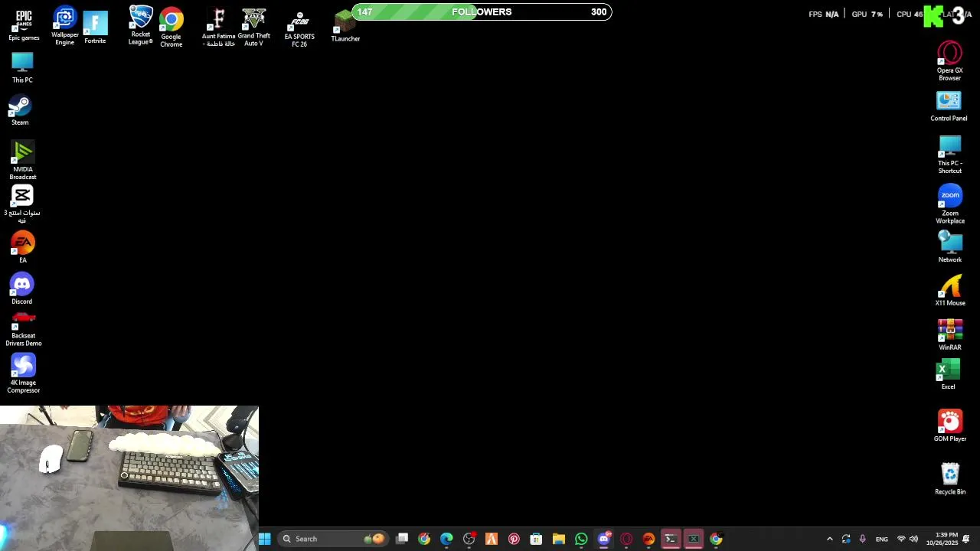This screenshot has width=980, height=551.
Task: Select the EA SPORTS FC 26 shortcut
Action: [x=299, y=29]
